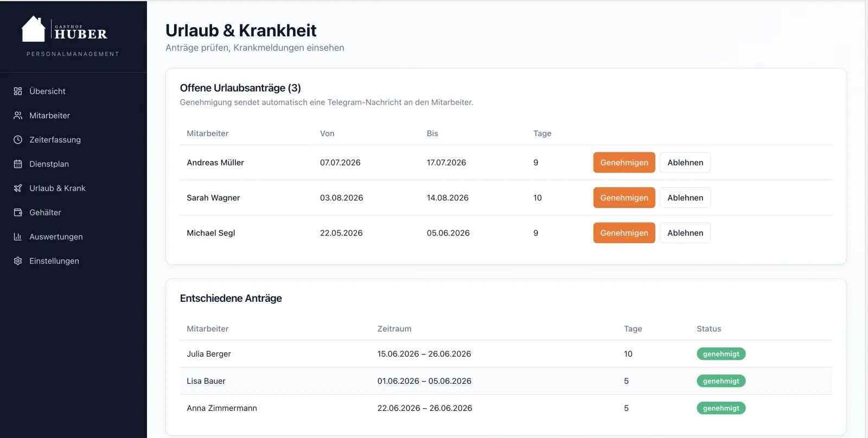868x438 pixels.
Task: Click the end date 05.06.2026 for Michael Segl
Action: (448, 233)
